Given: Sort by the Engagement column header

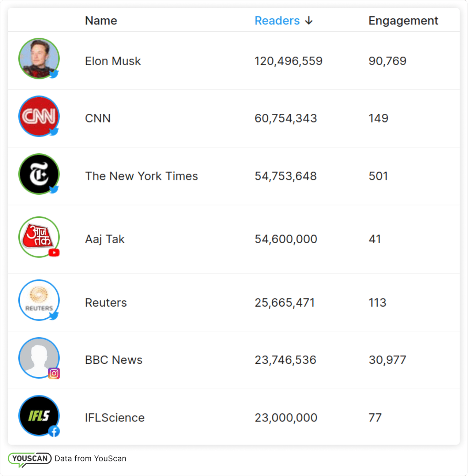Looking at the screenshot, I should pos(403,21).
